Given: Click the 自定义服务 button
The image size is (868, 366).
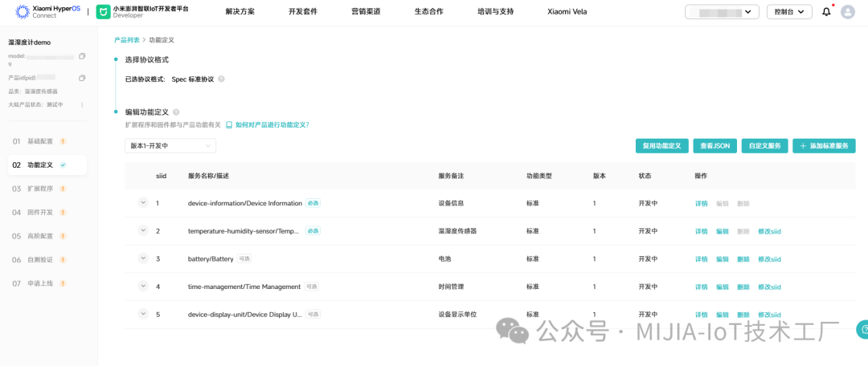Looking at the screenshot, I should [764, 146].
